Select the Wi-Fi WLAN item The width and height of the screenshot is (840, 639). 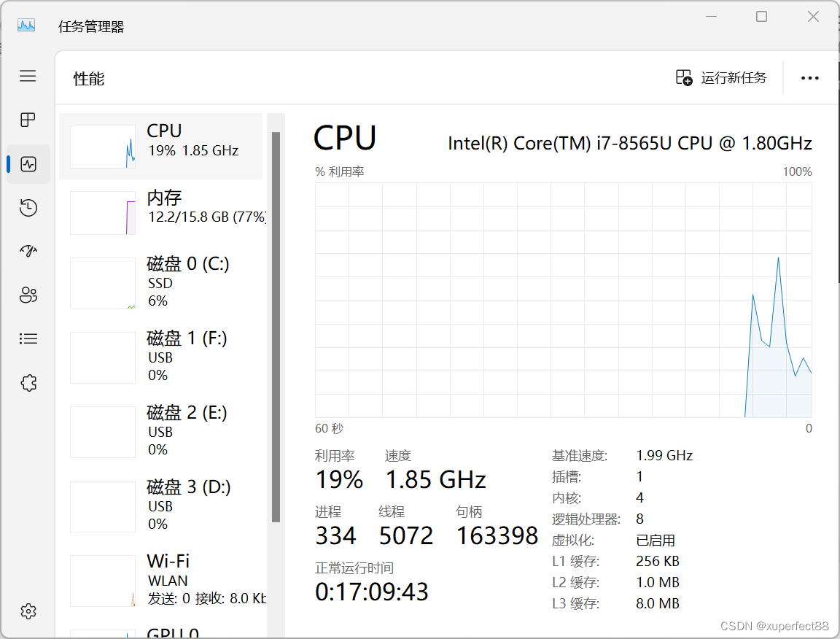coord(160,581)
